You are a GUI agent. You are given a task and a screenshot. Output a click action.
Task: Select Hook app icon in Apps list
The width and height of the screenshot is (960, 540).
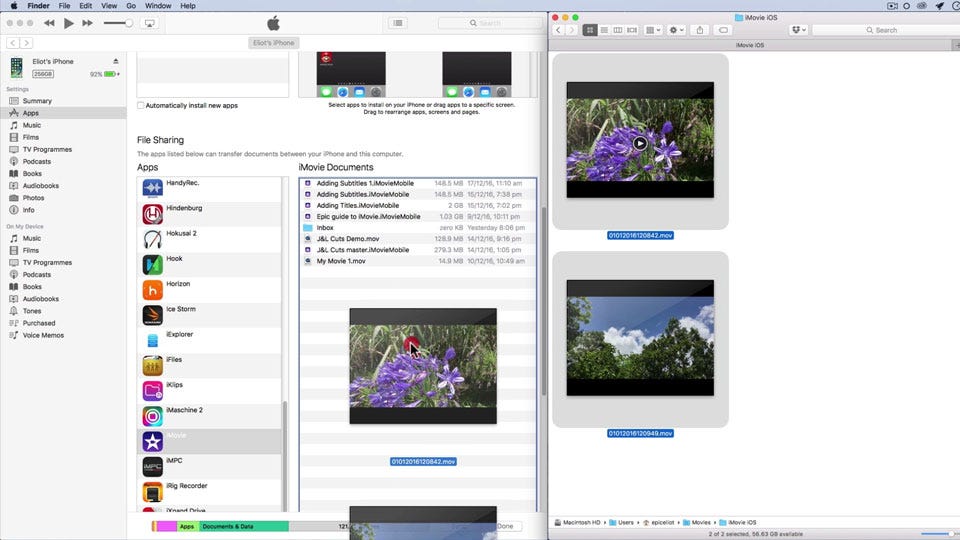[152, 264]
